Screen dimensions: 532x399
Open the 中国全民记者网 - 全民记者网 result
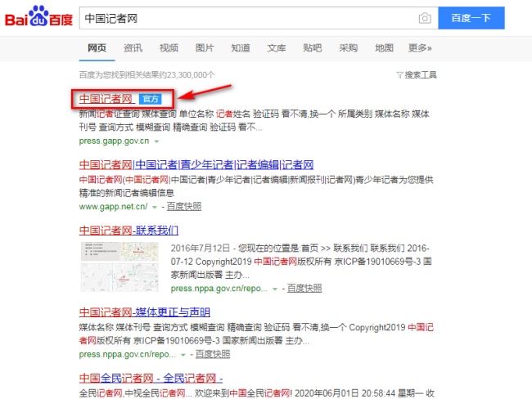pos(151,378)
